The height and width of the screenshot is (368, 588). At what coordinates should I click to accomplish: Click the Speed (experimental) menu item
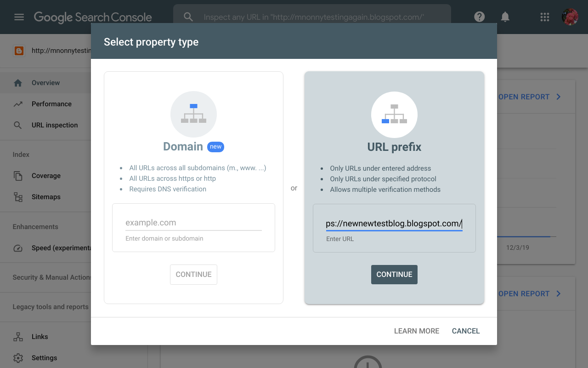point(46,248)
